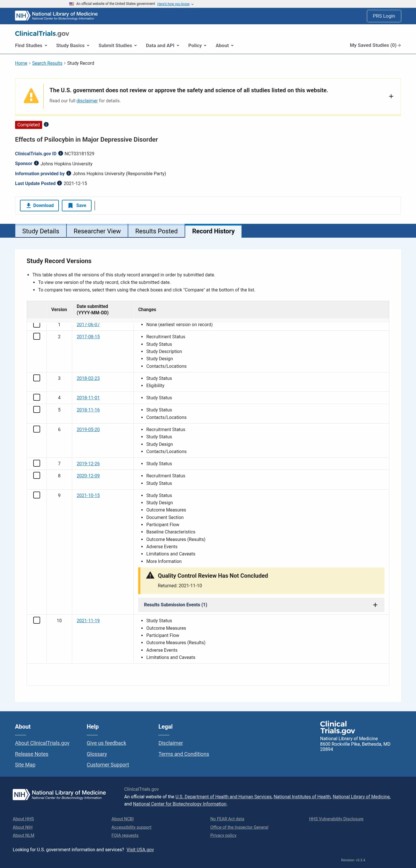Click the NIH logo in the footer
This screenshot has width=416, height=868.
click(x=59, y=794)
